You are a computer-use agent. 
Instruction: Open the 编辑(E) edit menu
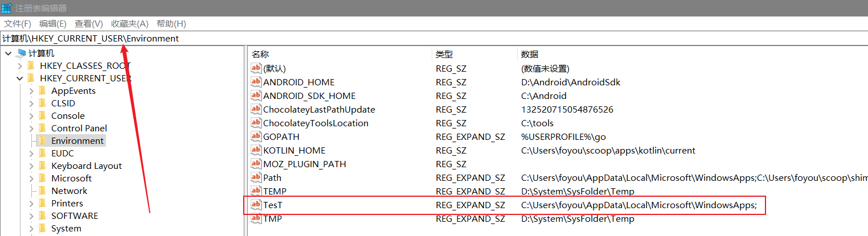point(53,23)
